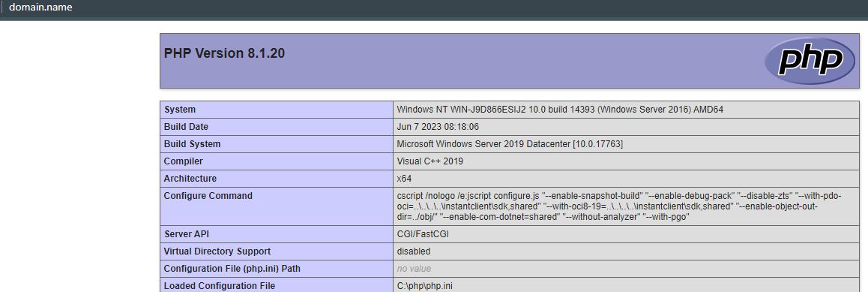This screenshot has width=868, height=292.
Task: Click the C:\php\php.ini loaded file value
Action: click(x=421, y=286)
